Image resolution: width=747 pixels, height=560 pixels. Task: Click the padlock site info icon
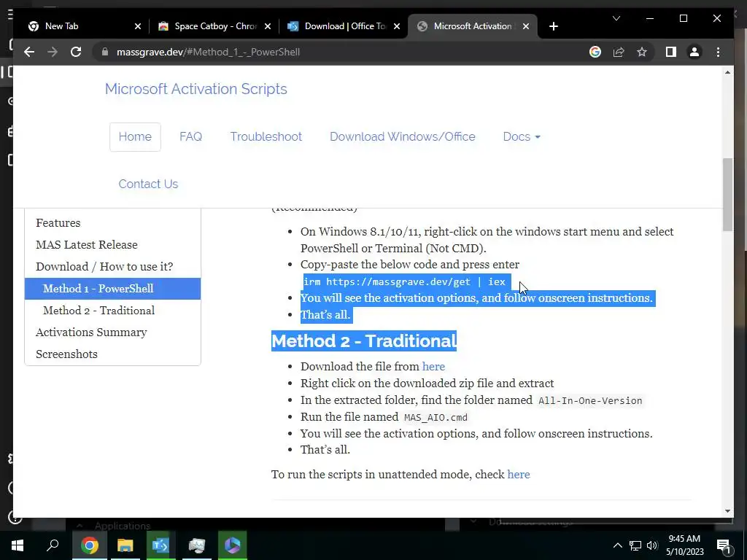pyautogui.click(x=105, y=52)
